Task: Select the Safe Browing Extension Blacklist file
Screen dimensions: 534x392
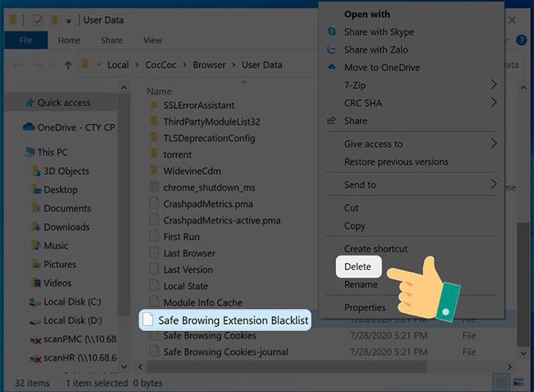Action: click(225, 320)
